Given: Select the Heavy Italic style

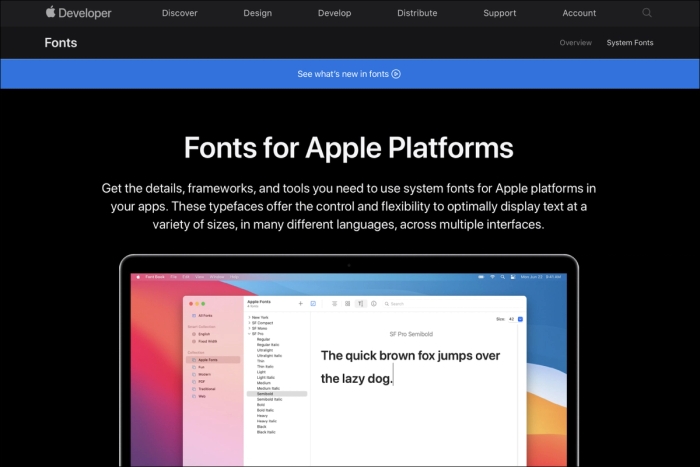Looking at the screenshot, I should tap(267, 421).
